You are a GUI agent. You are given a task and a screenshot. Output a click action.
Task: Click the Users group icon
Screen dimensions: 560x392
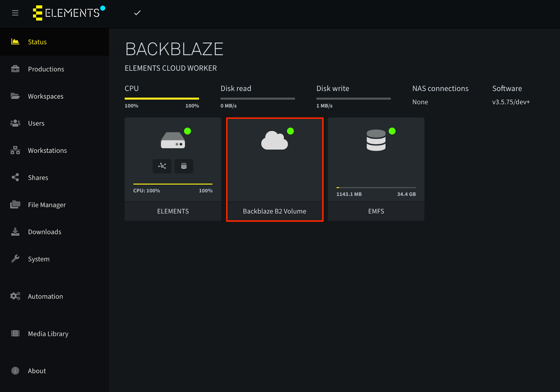coord(15,123)
